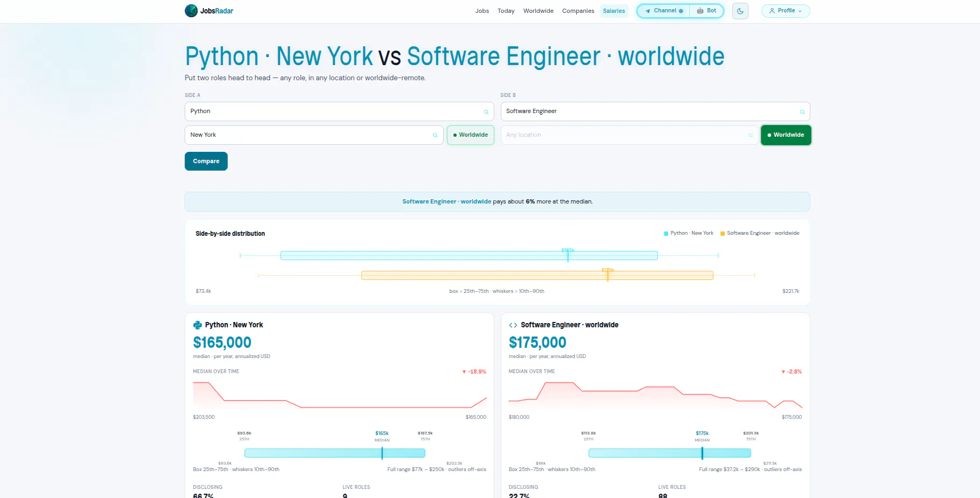Go to the Today menu item
Image resolution: width=980 pixels, height=498 pixels.
tap(506, 11)
